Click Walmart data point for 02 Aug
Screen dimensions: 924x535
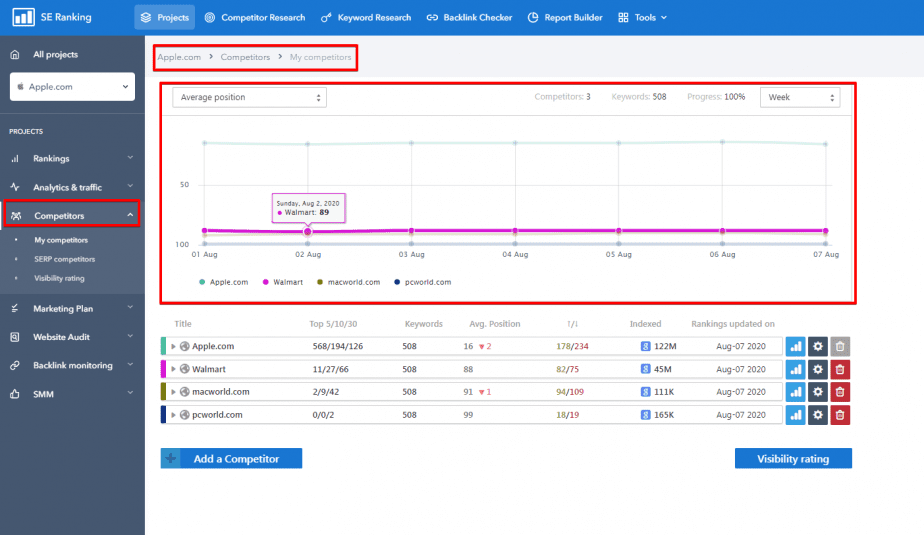308,232
